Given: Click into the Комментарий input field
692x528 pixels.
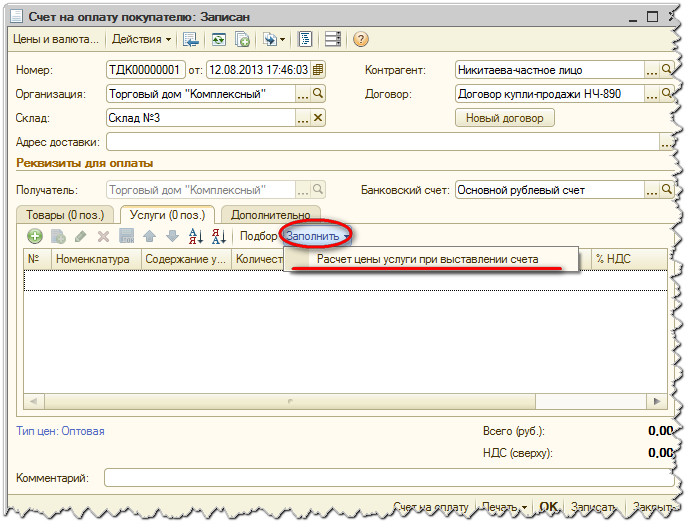Looking at the screenshot, I should 385,478.
